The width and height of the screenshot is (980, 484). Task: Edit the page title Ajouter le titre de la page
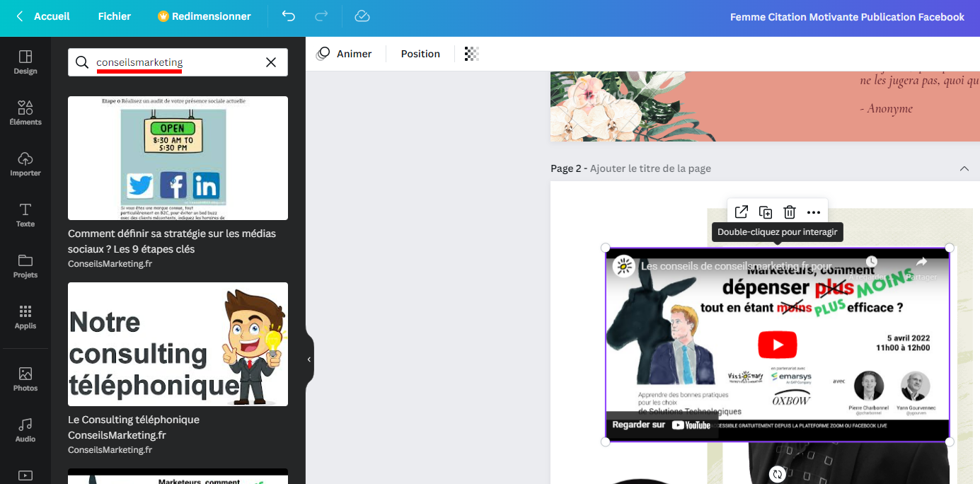pyautogui.click(x=650, y=168)
